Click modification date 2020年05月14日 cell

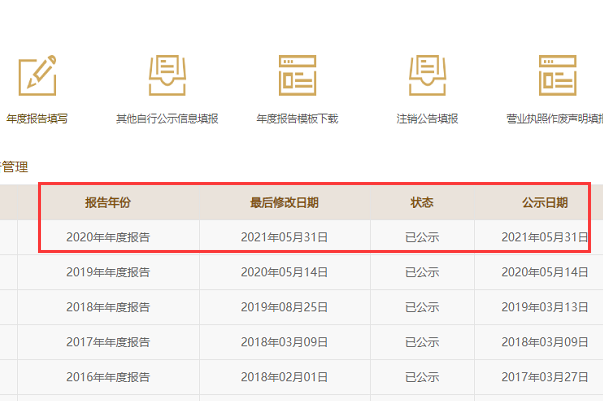click(284, 272)
